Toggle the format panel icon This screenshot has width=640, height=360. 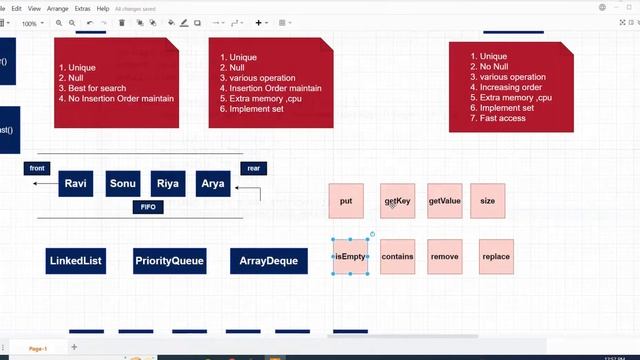(x=631, y=22)
